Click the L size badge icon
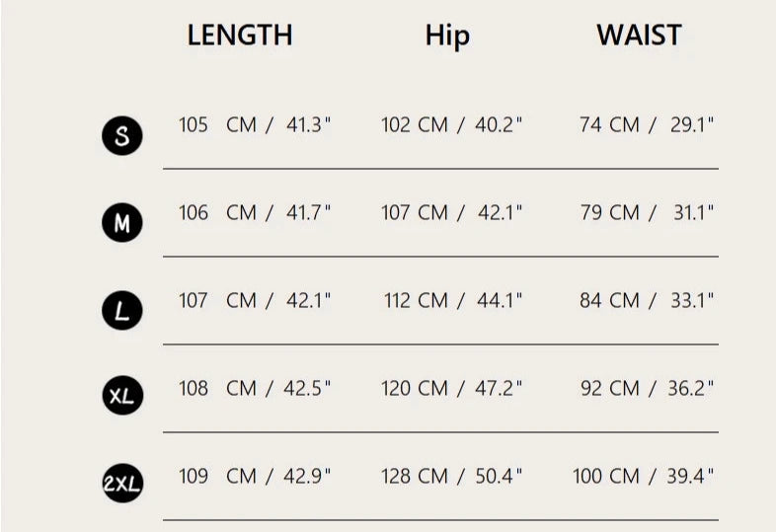The height and width of the screenshot is (532, 776). 122,312
